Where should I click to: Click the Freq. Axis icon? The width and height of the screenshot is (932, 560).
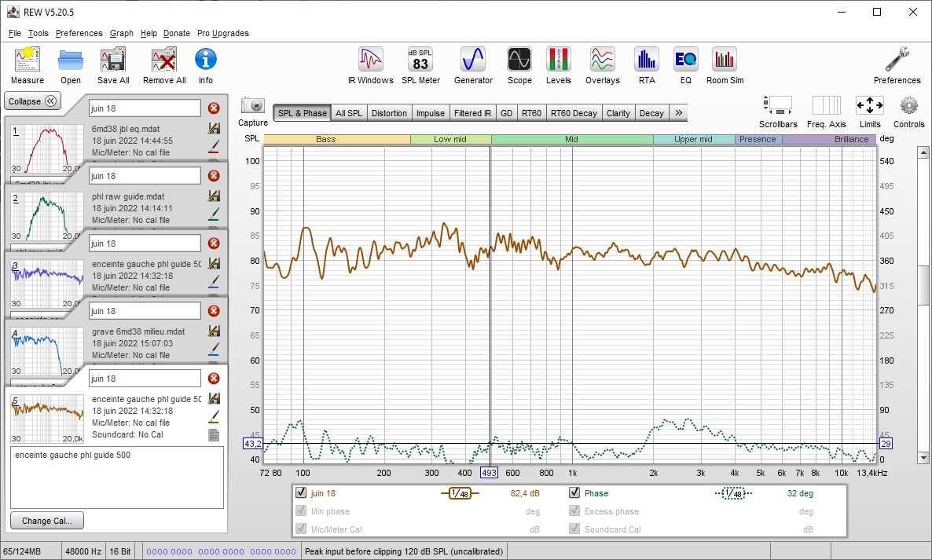tap(826, 105)
